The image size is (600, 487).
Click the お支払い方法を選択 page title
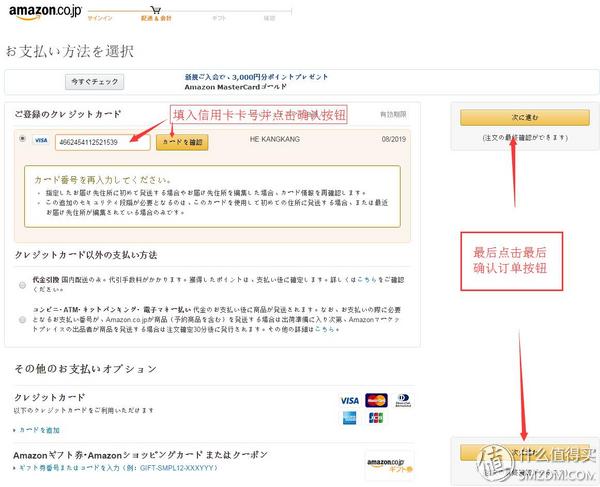(70, 51)
